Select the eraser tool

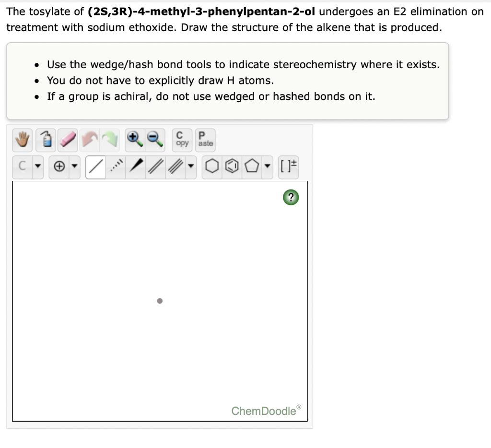[67, 140]
